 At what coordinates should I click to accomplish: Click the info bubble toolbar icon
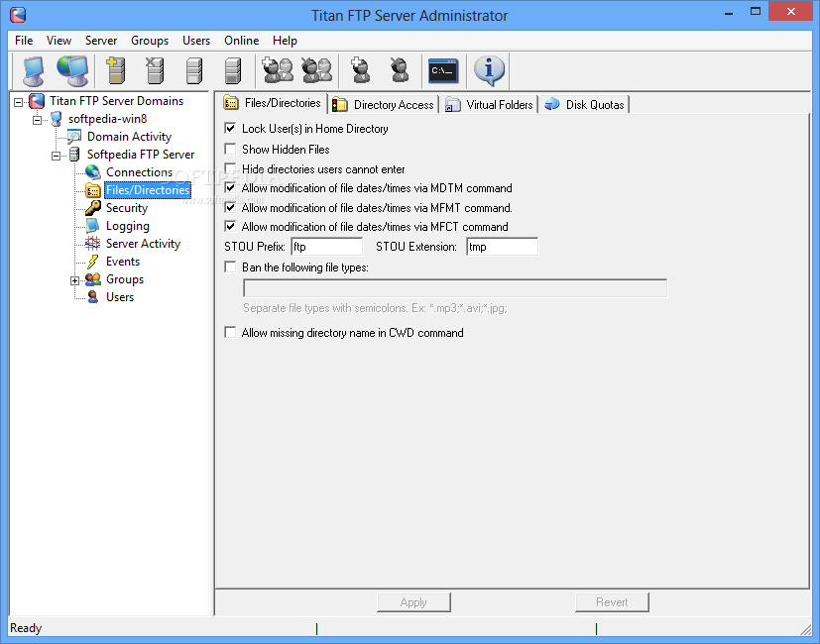pos(489,70)
